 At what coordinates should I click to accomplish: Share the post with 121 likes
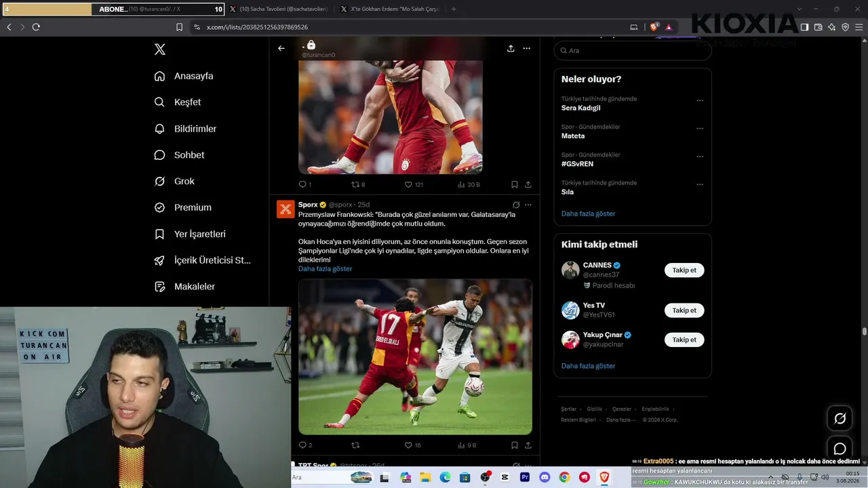[528, 184]
